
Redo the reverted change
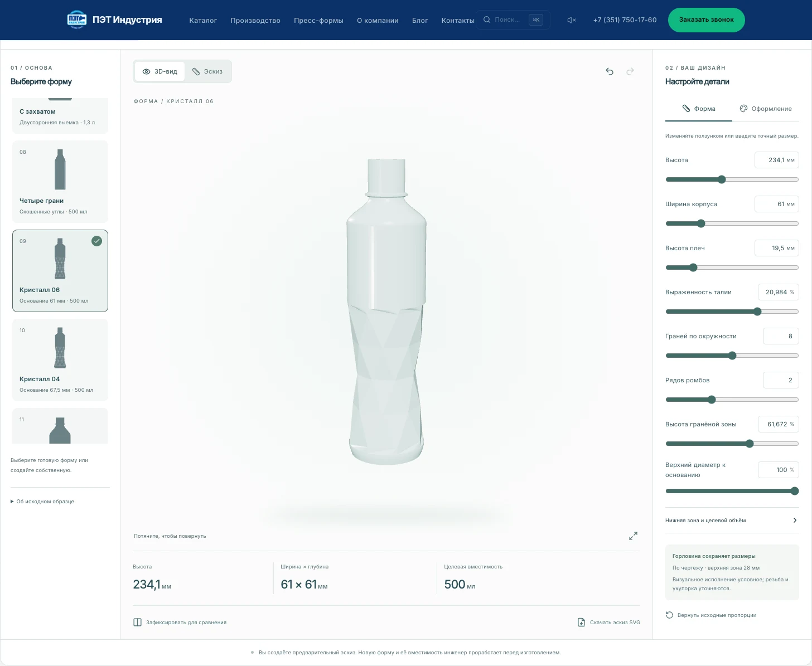coord(630,71)
